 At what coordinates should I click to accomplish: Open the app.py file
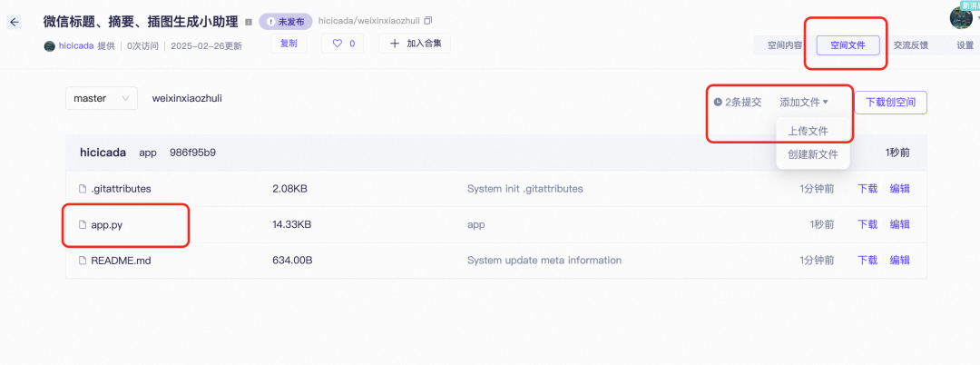(106, 224)
